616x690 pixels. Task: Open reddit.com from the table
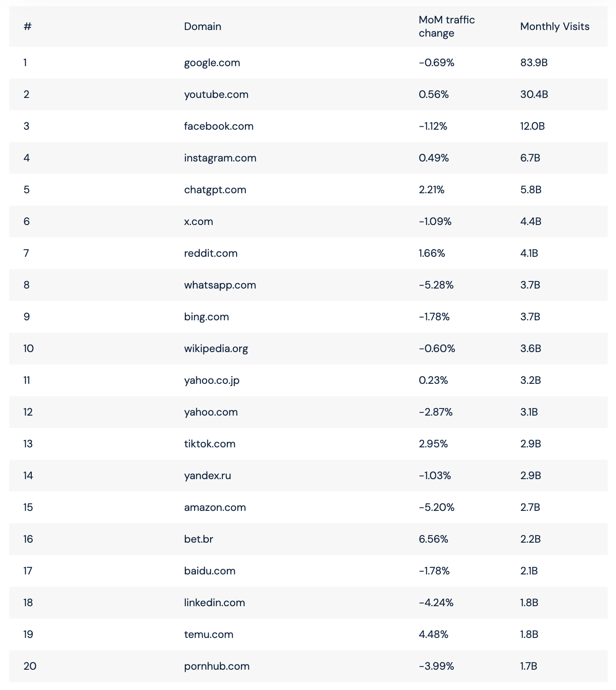[210, 253]
